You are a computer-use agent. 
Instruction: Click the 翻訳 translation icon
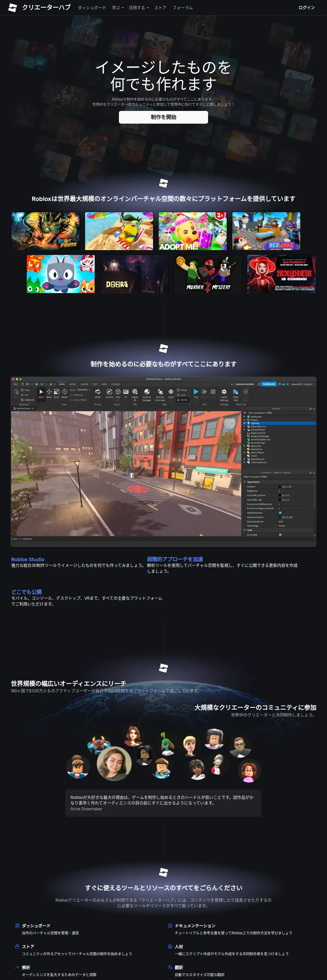170,967
